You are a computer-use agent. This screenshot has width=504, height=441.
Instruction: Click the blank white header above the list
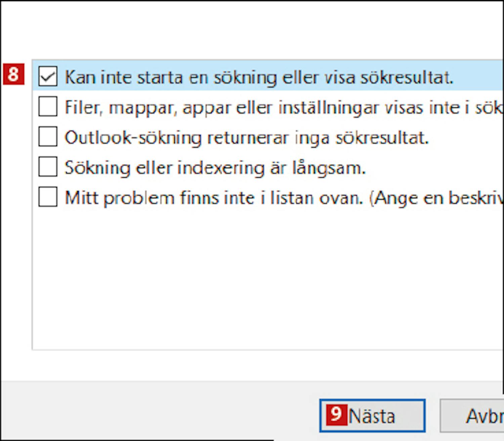point(252,30)
